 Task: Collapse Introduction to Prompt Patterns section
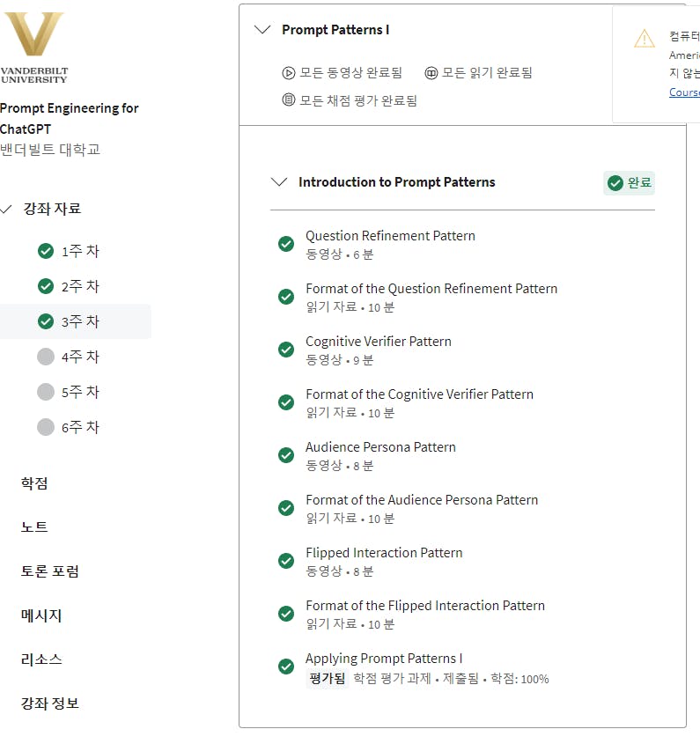pyautogui.click(x=279, y=182)
